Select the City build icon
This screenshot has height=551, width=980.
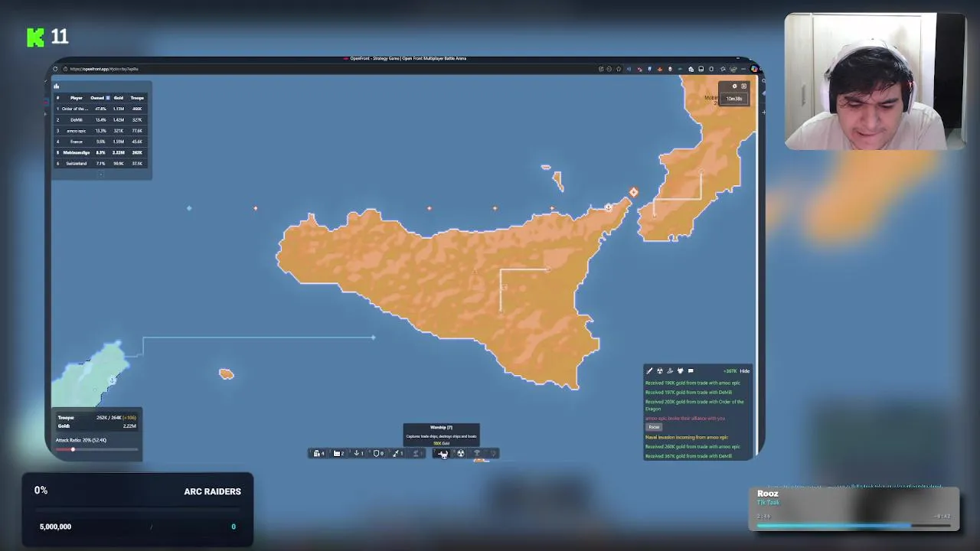point(318,454)
